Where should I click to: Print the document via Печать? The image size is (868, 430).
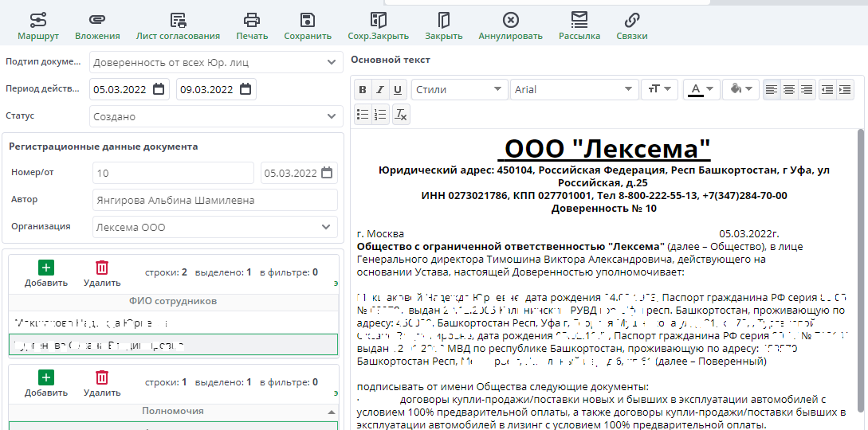point(252,26)
